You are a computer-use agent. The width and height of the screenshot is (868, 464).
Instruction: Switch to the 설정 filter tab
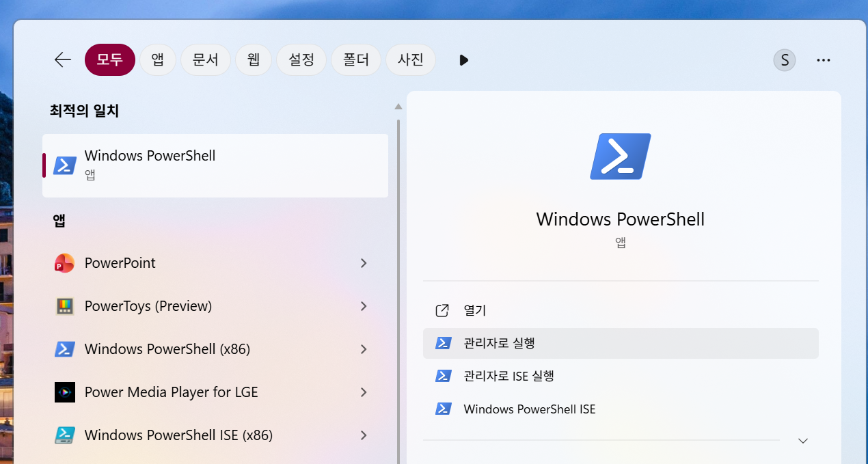click(x=301, y=60)
